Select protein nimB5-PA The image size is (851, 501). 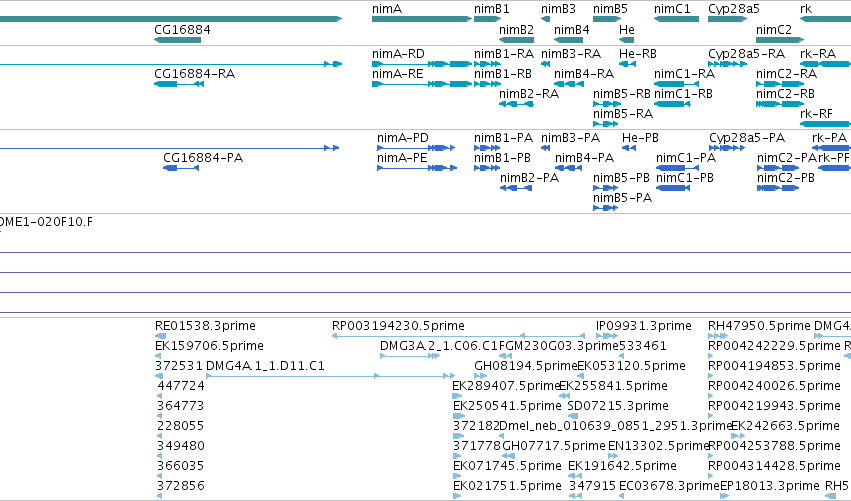(x=605, y=208)
